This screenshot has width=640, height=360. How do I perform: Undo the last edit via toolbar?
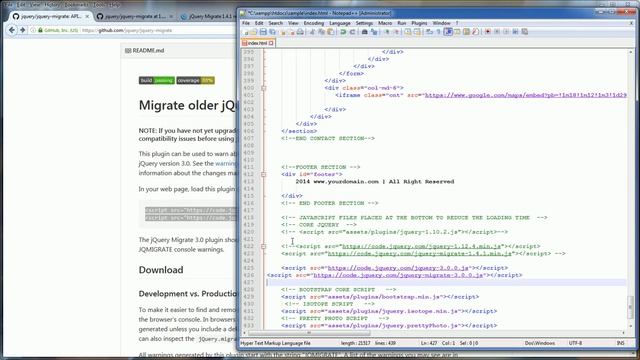point(342,32)
